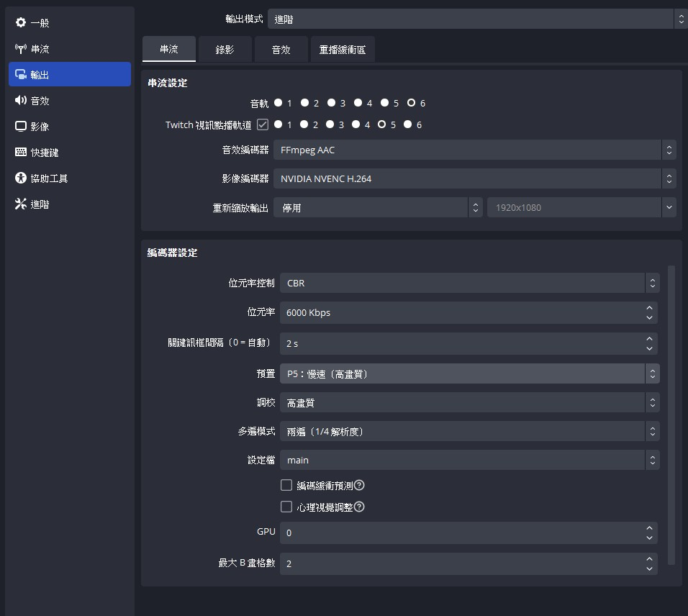688x616 pixels.
Task: Open the 影像編碼器 NVIDIA NVENC dropdown
Action: pos(475,178)
